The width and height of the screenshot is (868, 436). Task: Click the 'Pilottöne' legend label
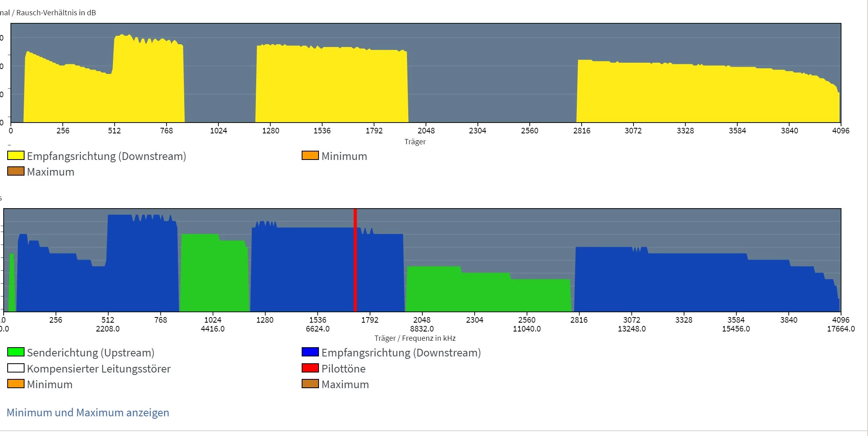(343, 368)
